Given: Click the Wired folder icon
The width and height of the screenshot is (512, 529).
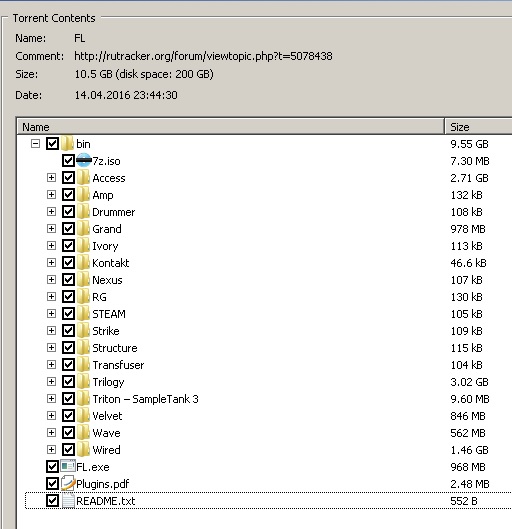Looking at the screenshot, I should (83, 449).
